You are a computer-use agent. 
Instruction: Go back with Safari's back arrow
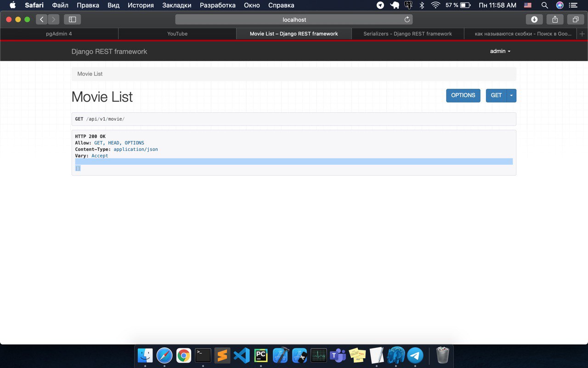(42, 19)
